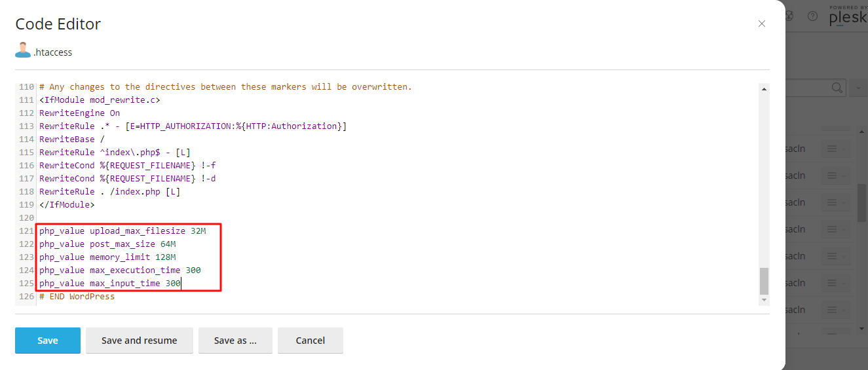Click the 'RewriteBase /' line
The width and height of the screenshot is (868, 370).
(72, 139)
